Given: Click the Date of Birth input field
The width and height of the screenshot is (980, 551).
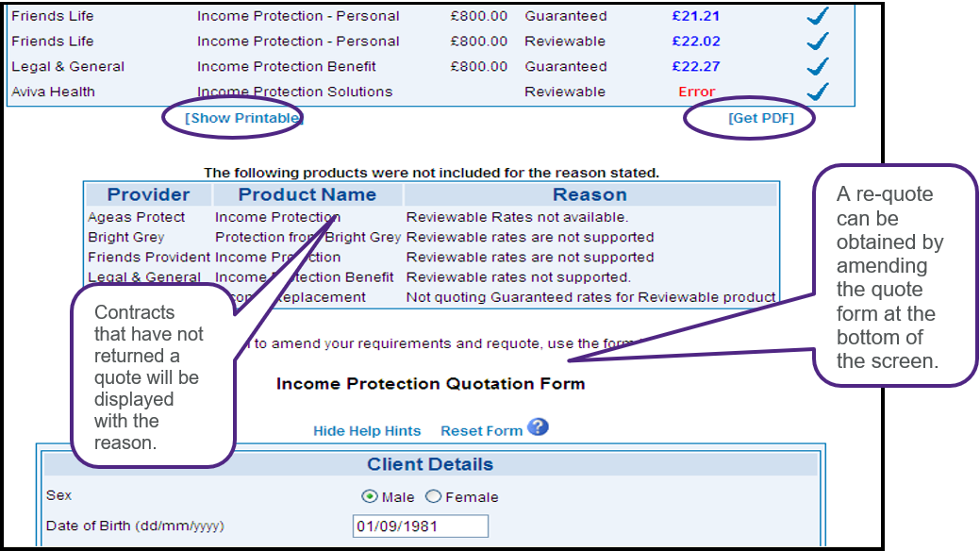Looking at the screenshot, I should (x=420, y=526).
